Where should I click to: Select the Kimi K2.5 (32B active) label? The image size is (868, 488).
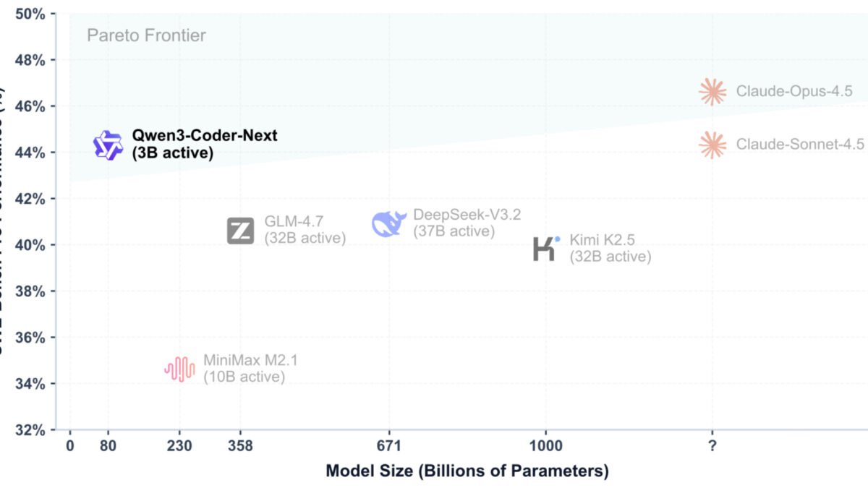[x=610, y=247]
